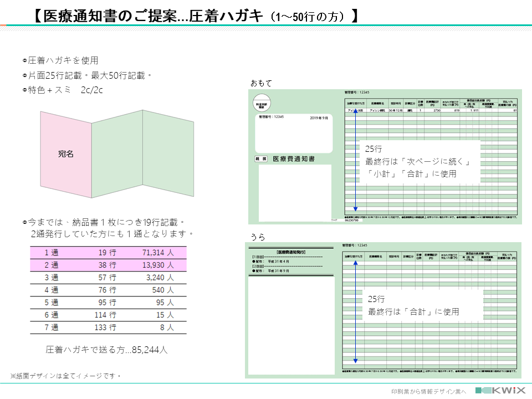Click the front callout line 最終行は「次ページに続く」

(418, 161)
